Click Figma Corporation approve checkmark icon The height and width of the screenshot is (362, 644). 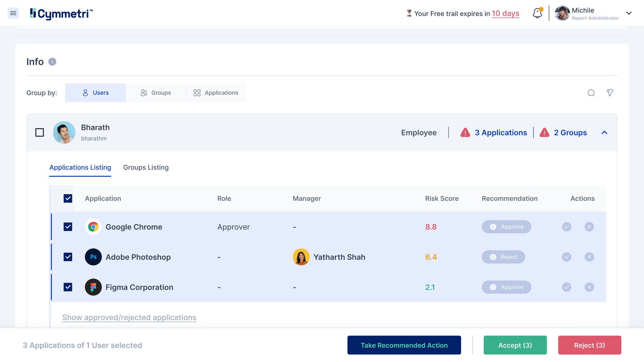pyautogui.click(x=566, y=287)
